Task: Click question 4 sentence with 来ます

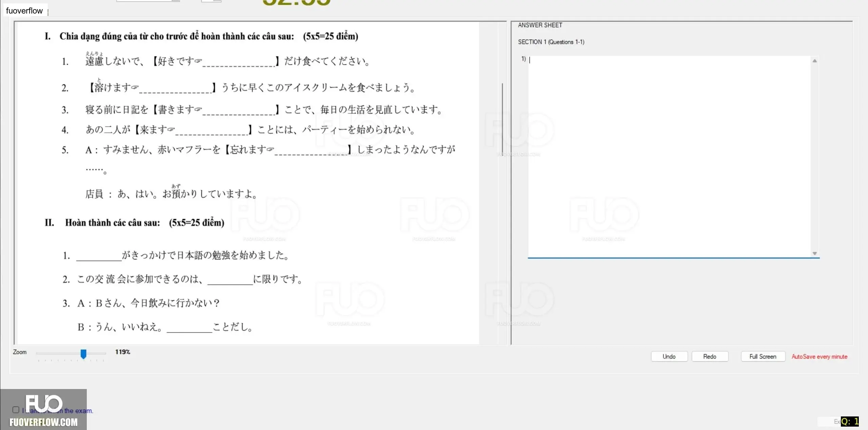Action: [x=250, y=129]
